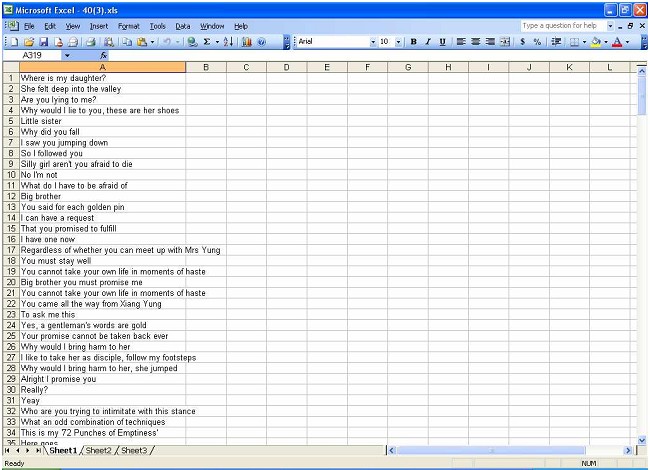Select cell "Big brother you must promise me"
650x470 pixels.
coord(102,282)
